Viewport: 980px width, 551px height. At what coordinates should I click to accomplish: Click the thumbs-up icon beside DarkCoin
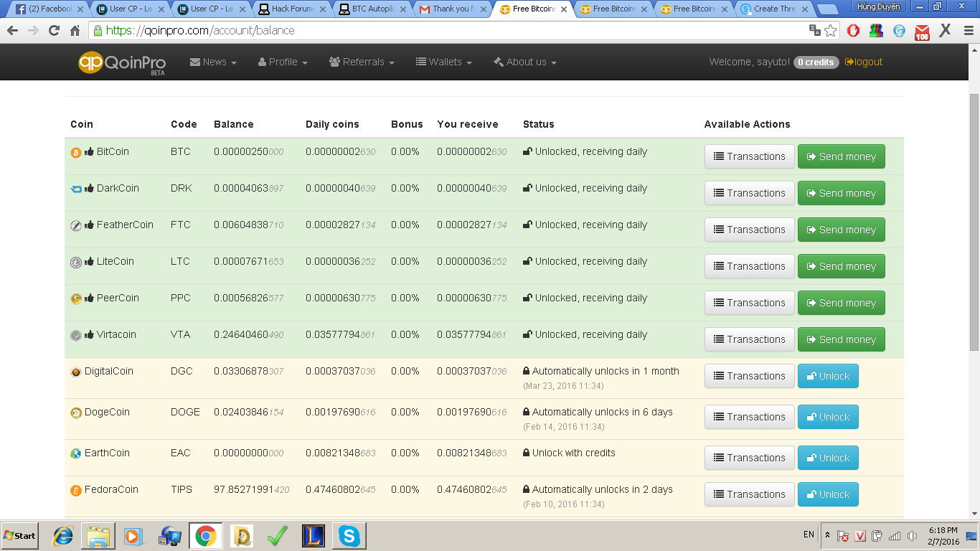(90, 188)
